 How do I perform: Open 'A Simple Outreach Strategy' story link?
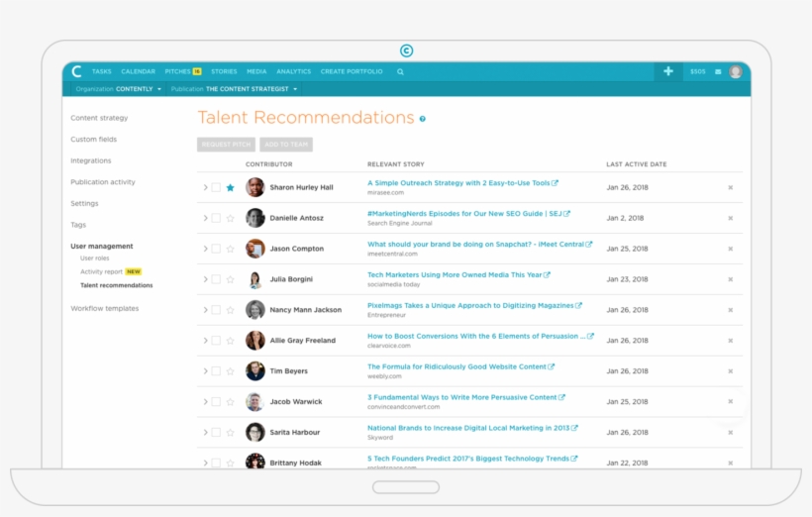click(x=458, y=183)
